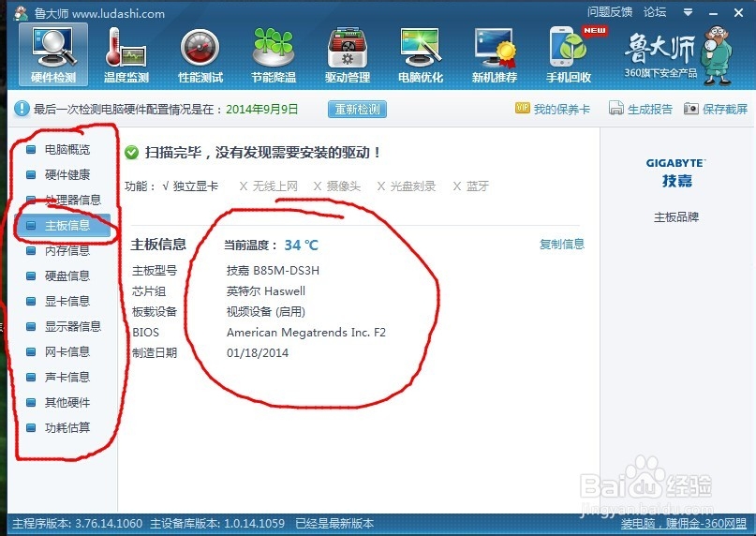
Task: Select 显示器信息 in the sidebar
Action: 72,327
